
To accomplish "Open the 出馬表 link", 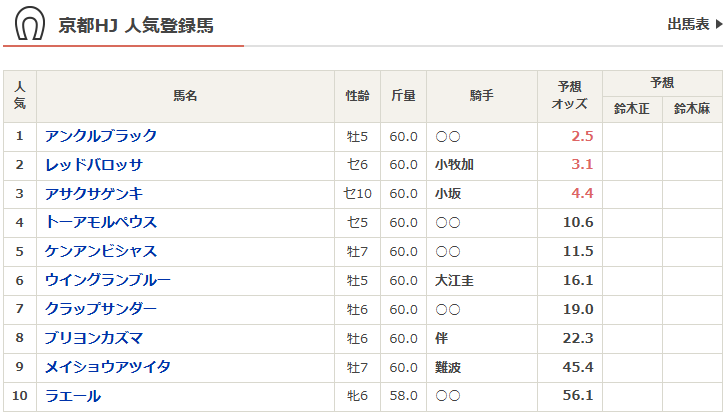I will [x=688, y=24].
